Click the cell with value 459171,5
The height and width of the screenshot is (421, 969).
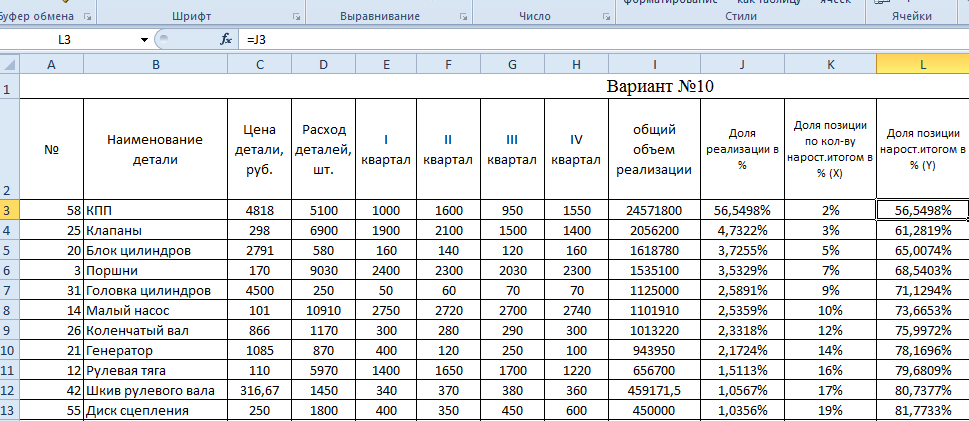tap(654, 391)
